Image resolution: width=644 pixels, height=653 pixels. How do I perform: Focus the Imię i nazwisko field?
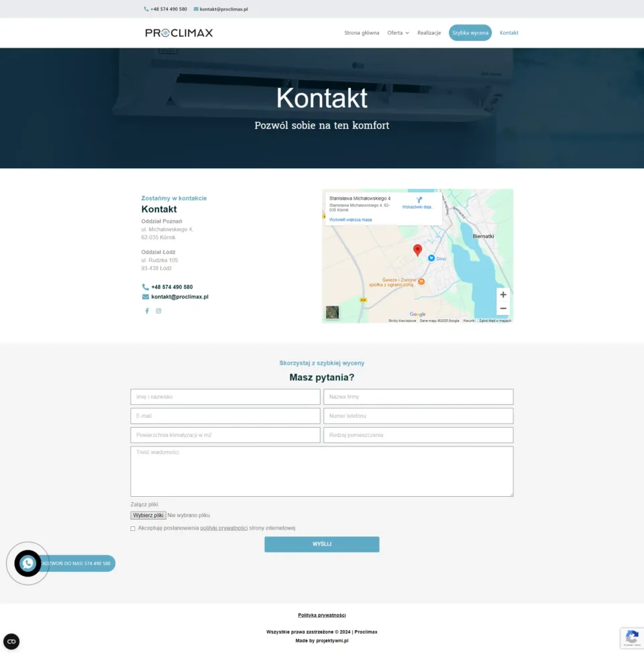tap(225, 397)
